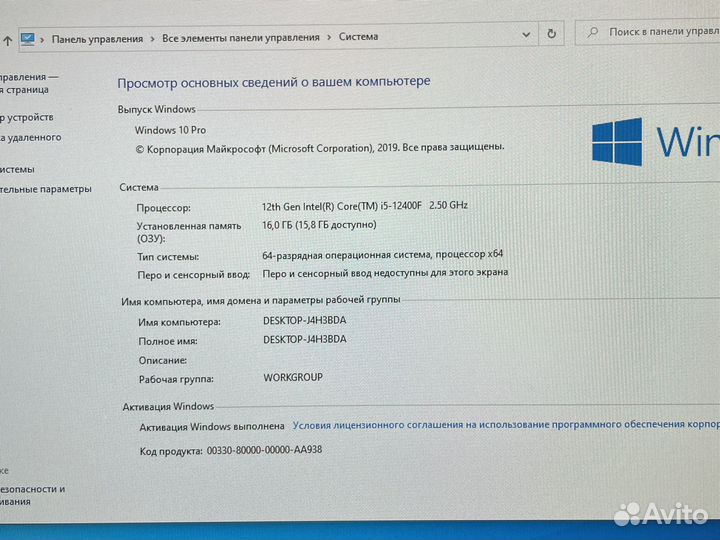The height and width of the screenshot is (540, 720).
Task: Open security and maintenance center link
Action: click(32, 495)
